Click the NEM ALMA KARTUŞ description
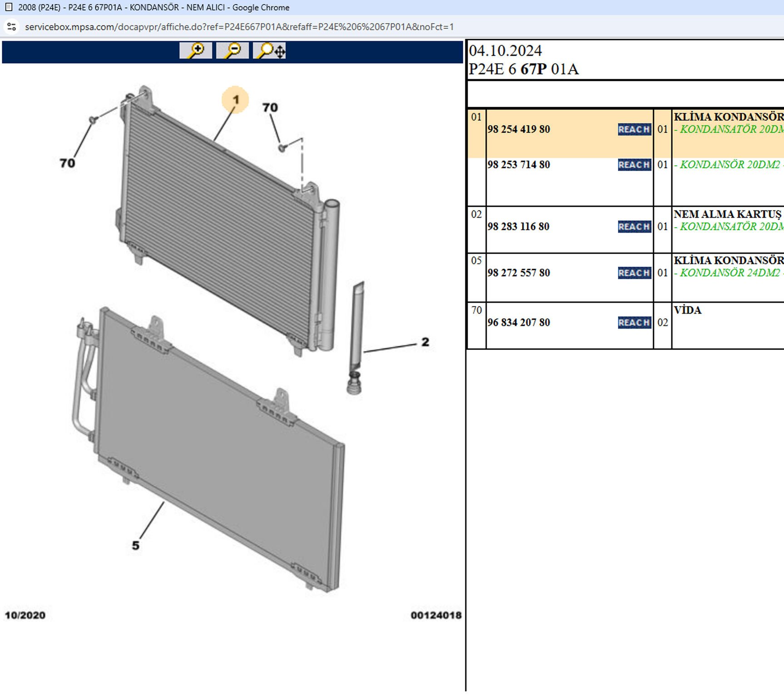The height and width of the screenshot is (698, 784). [x=727, y=214]
